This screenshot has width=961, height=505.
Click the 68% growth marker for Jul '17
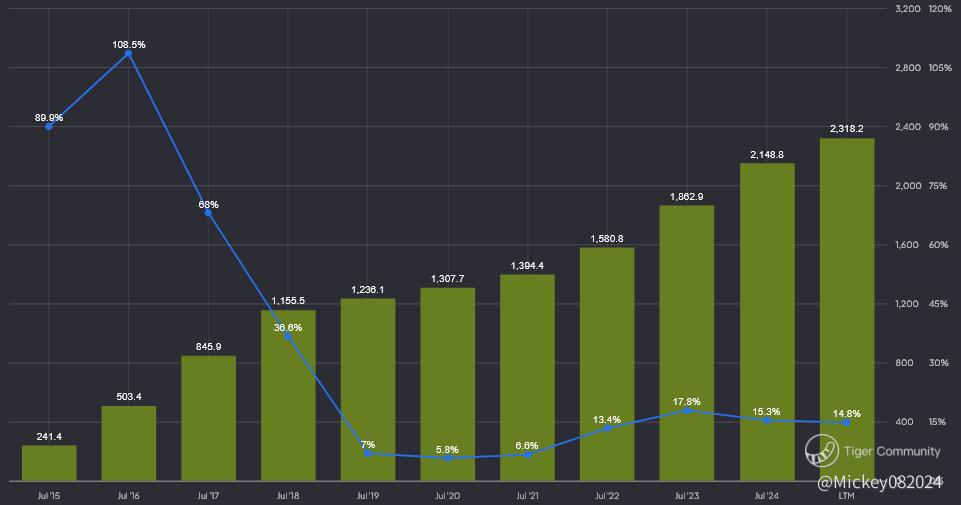coord(208,213)
